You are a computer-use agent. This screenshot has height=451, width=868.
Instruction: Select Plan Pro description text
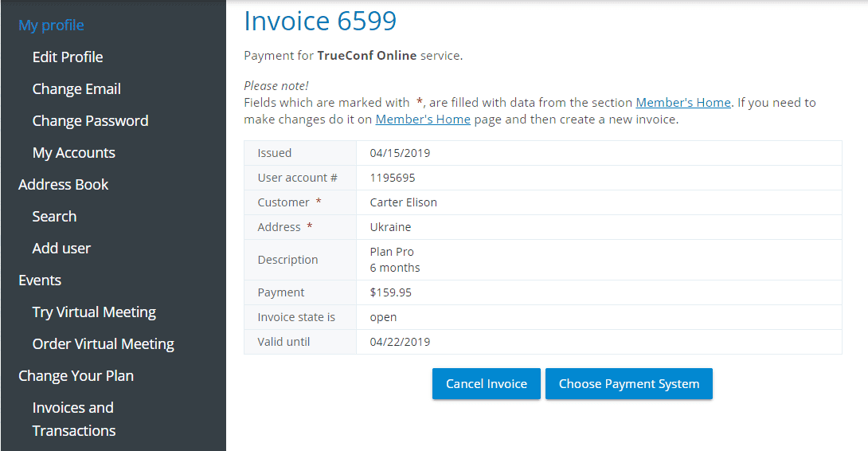tap(392, 252)
